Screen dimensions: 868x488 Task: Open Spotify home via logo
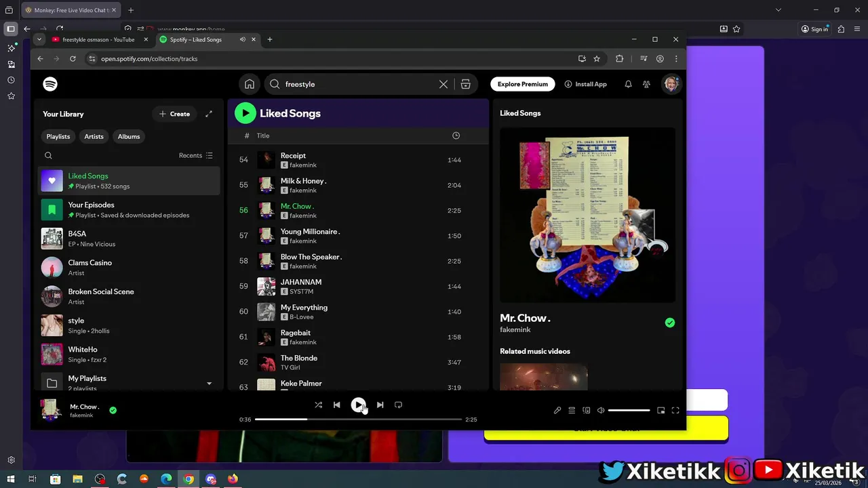click(50, 84)
